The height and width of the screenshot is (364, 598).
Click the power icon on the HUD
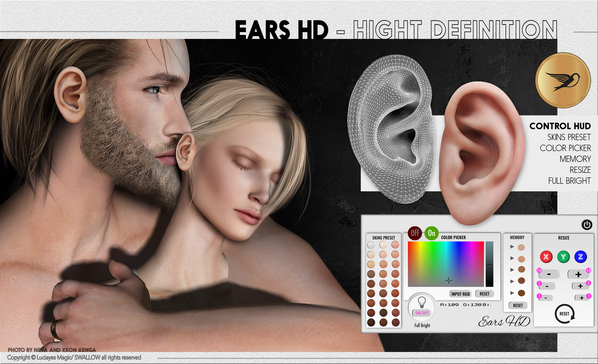[587, 225]
